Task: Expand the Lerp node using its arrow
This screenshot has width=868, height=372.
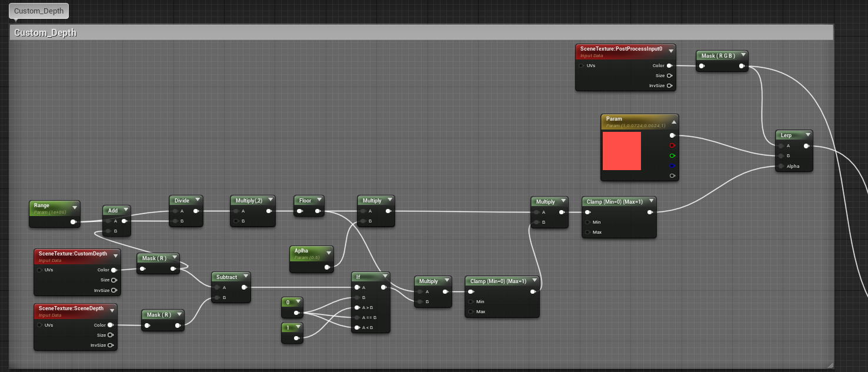Action: point(808,135)
